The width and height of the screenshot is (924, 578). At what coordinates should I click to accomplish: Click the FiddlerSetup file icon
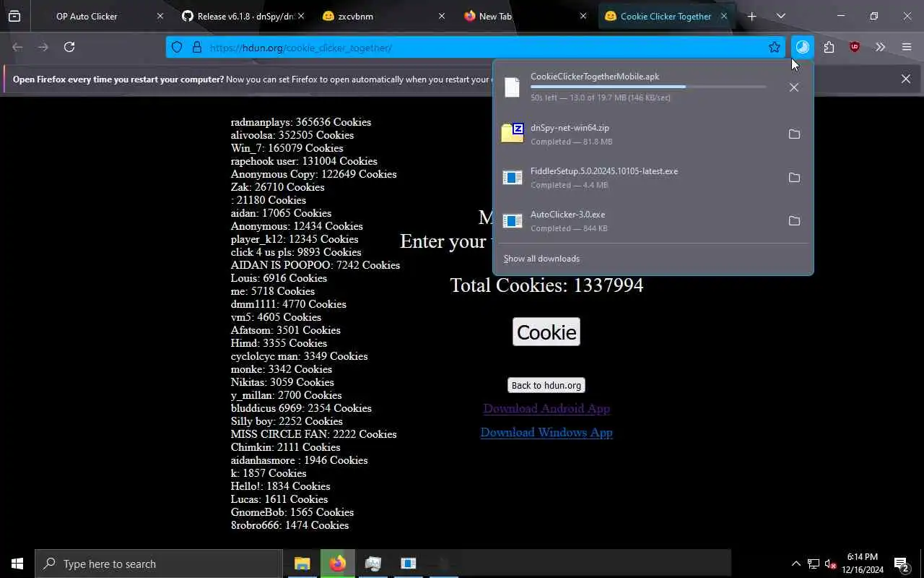tap(513, 177)
